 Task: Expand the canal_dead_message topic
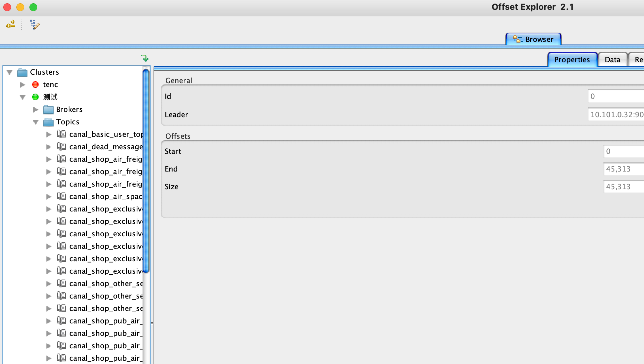[x=49, y=147]
